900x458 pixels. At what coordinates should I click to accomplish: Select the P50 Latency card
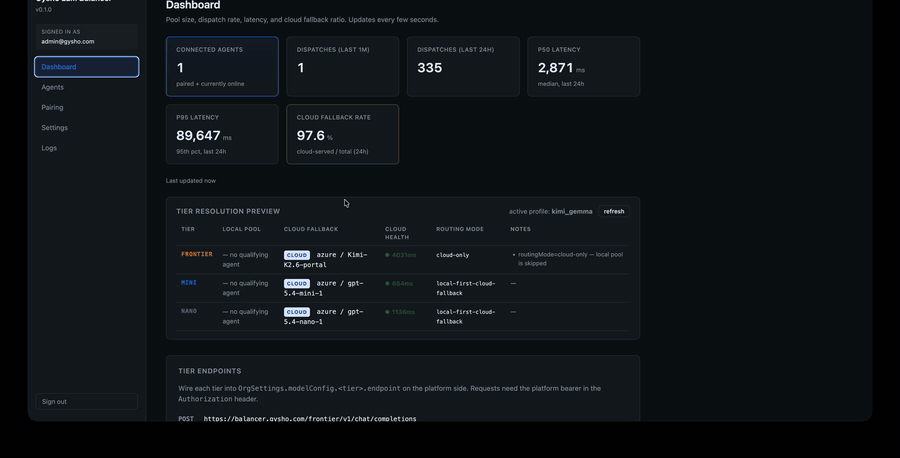(x=584, y=67)
